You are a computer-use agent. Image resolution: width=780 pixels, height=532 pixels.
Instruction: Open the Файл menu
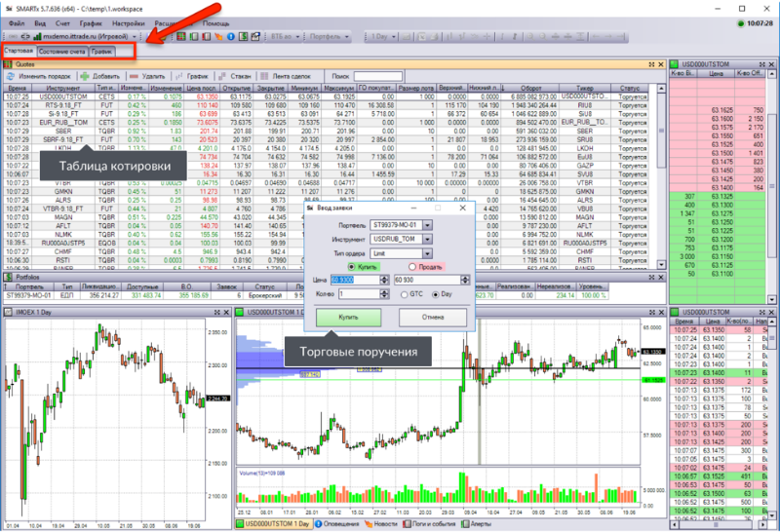17,23
